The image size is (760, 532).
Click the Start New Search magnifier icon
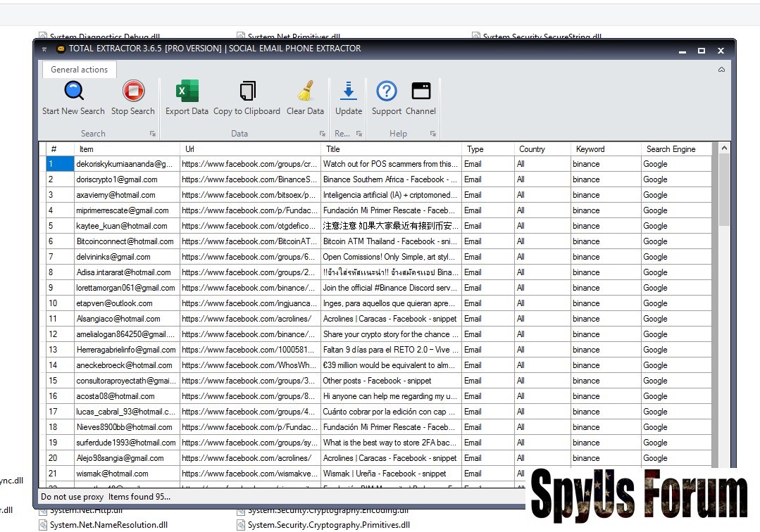coord(74,91)
